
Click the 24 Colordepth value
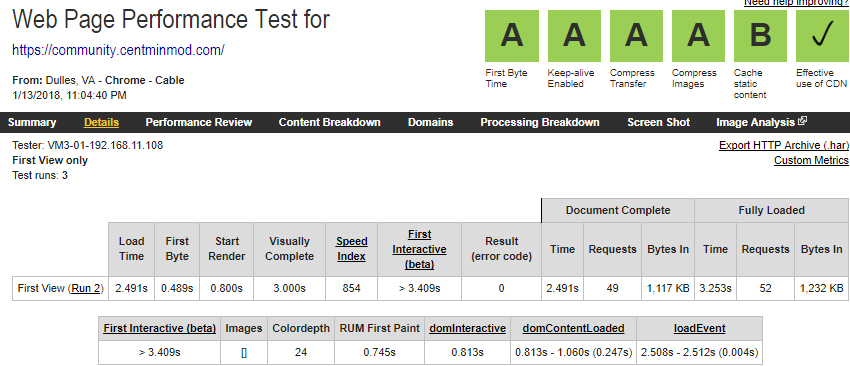[x=301, y=352]
